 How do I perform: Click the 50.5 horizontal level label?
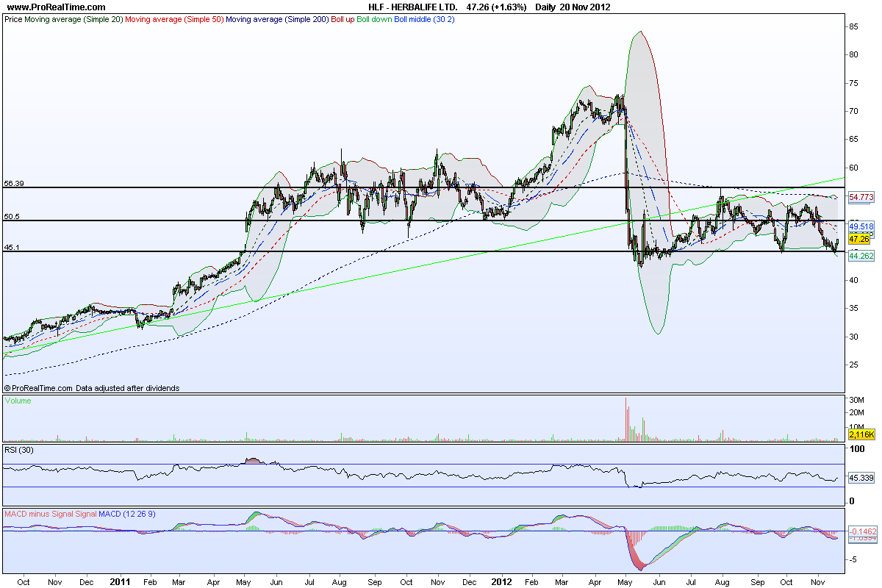point(12,217)
